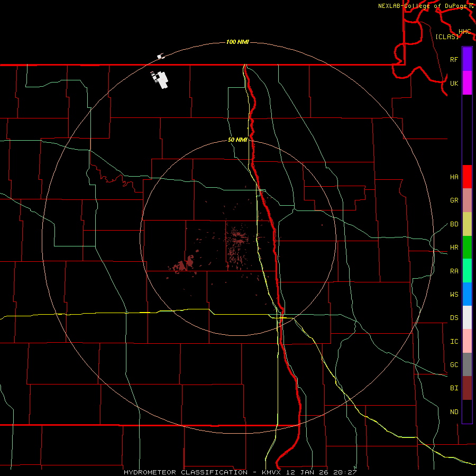Click the UK legend label
476x476 pixels.
tap(454, 83)
